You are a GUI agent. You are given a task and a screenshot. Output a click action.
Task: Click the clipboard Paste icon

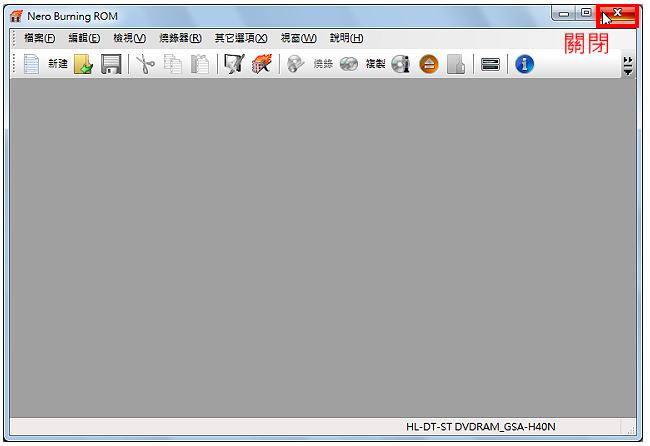click(199, 64)
